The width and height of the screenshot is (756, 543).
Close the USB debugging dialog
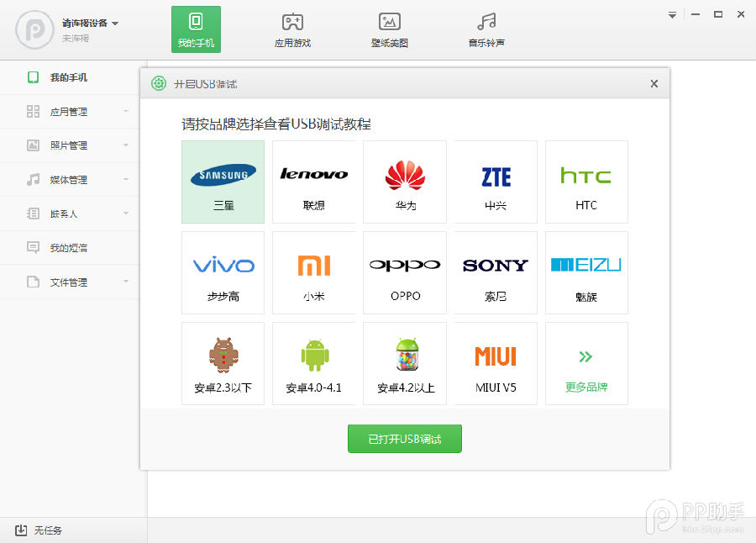coord(654,83)
